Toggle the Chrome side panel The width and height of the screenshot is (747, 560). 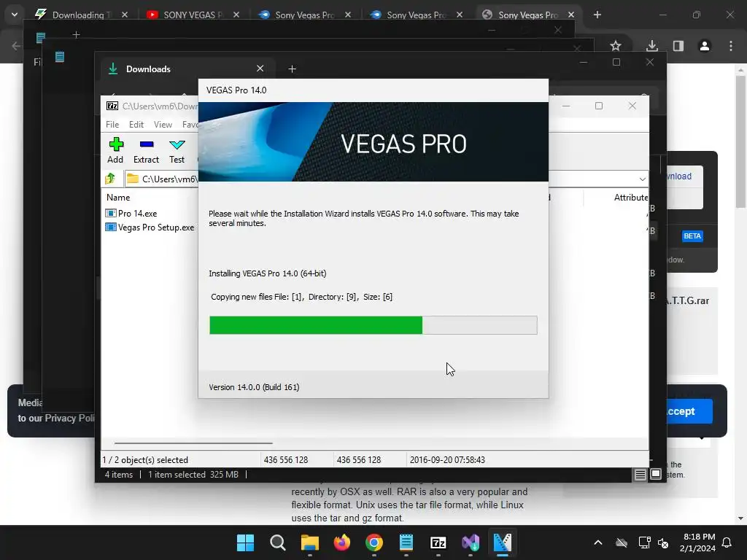point(678,46)
